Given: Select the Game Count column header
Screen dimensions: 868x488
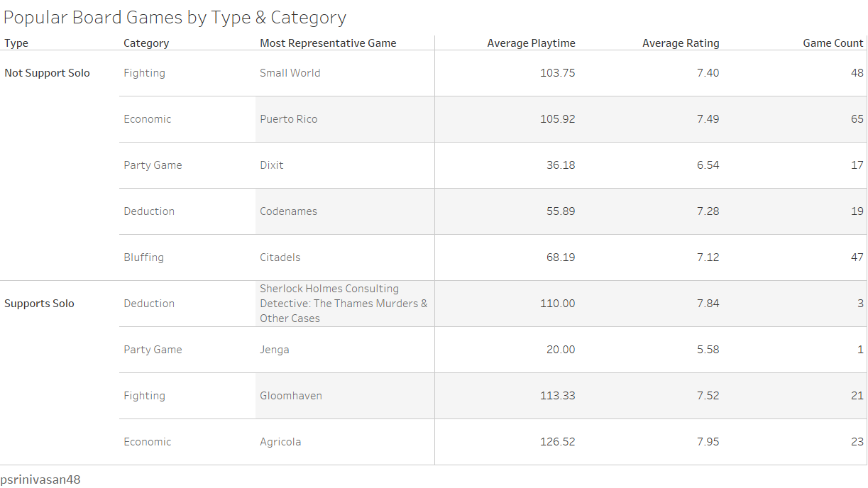Looking at the screenshot, I should (833, 43).
